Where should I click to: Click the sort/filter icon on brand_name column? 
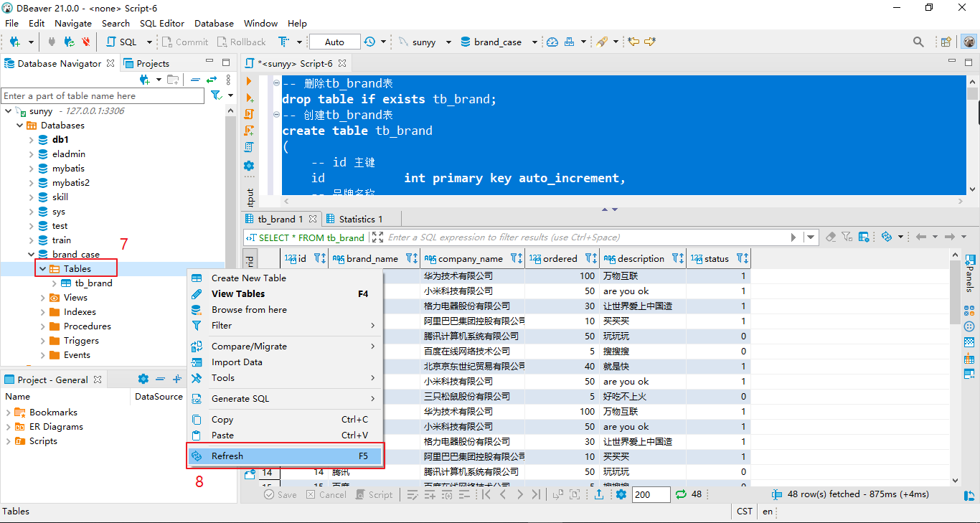click(x=412, y=259)
